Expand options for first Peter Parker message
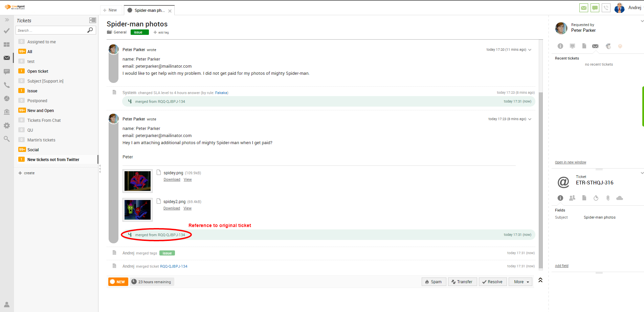This screenshot has height=312, width=644. [530, 50]
